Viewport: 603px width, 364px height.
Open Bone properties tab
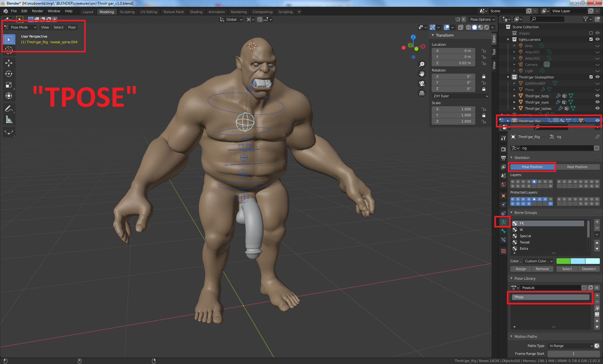pos(503,231)
